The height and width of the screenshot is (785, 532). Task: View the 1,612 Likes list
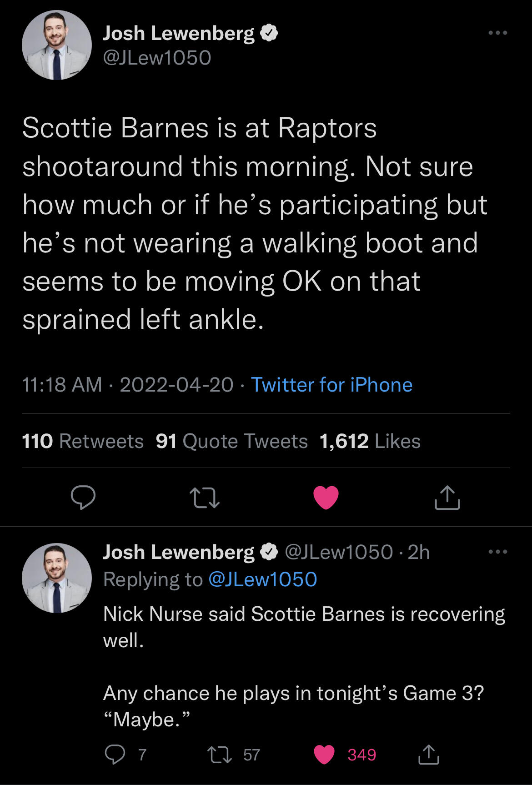370,441
